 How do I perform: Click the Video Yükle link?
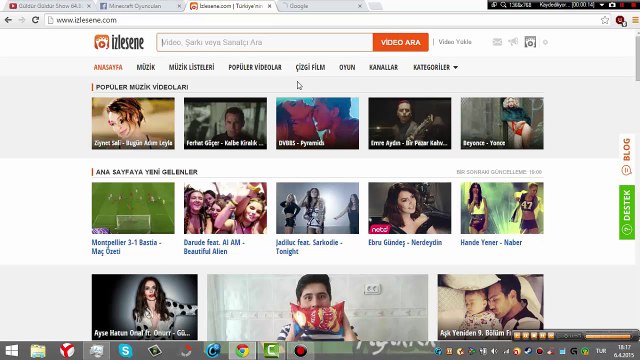click(455, 42)
